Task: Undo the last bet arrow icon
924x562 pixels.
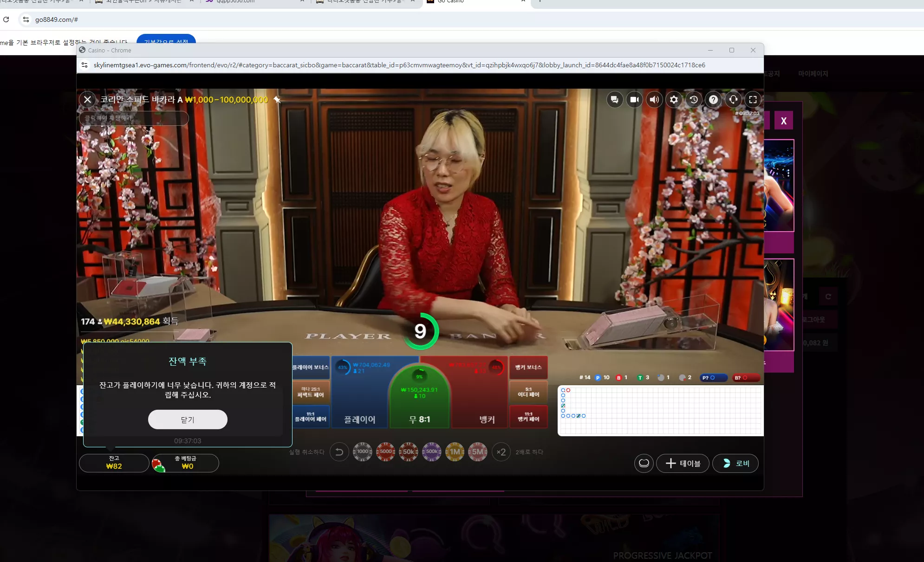Action: pos(339,452)
